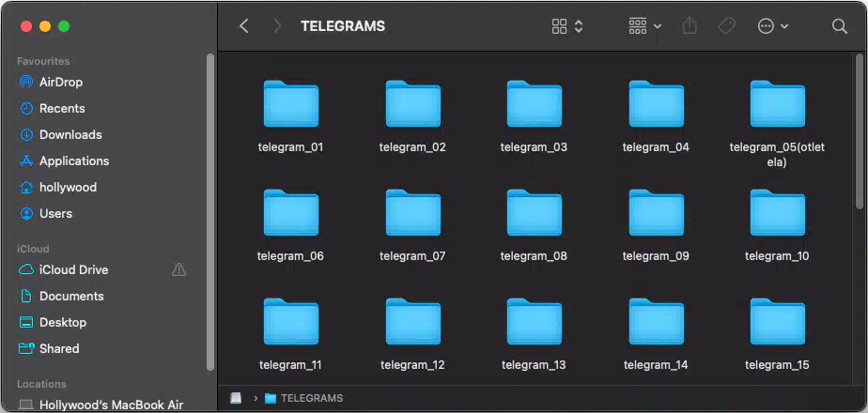Open the hollywood home folder
This screenshot has width=868, height=413.
pos(67,187)
